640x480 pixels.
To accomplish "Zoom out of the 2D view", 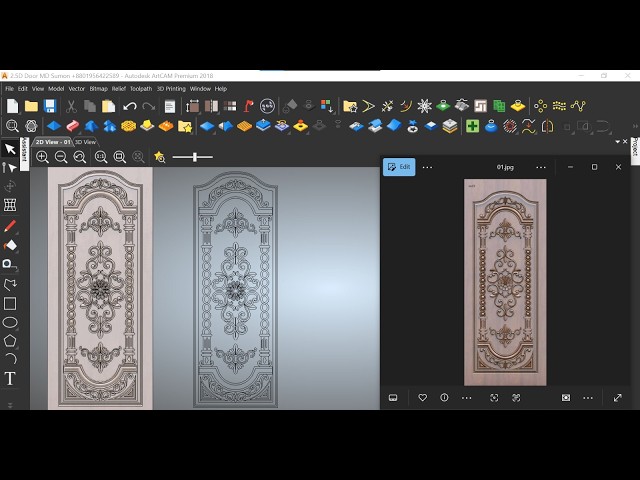I will point(61,157).
